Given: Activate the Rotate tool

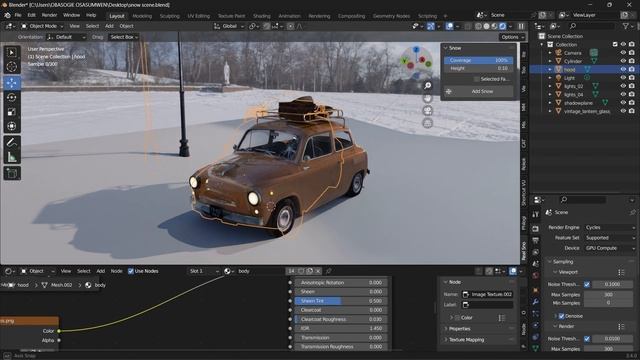Looking at the screenshot, I should [12, 98].
